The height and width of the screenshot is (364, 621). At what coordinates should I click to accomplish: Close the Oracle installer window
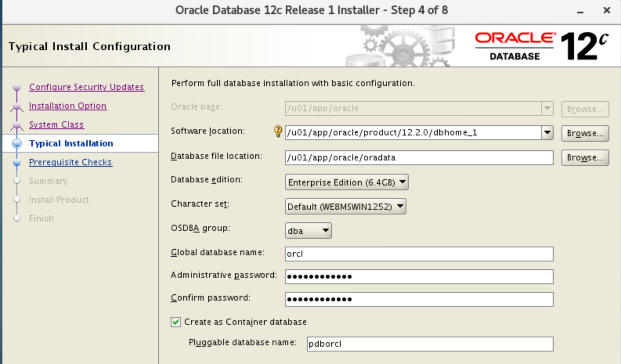(607, 10)
